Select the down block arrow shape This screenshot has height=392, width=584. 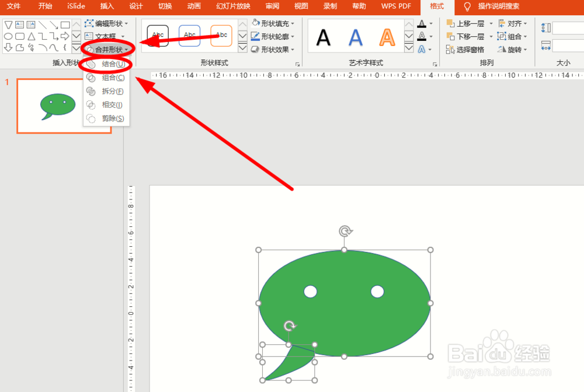point(8,48)
